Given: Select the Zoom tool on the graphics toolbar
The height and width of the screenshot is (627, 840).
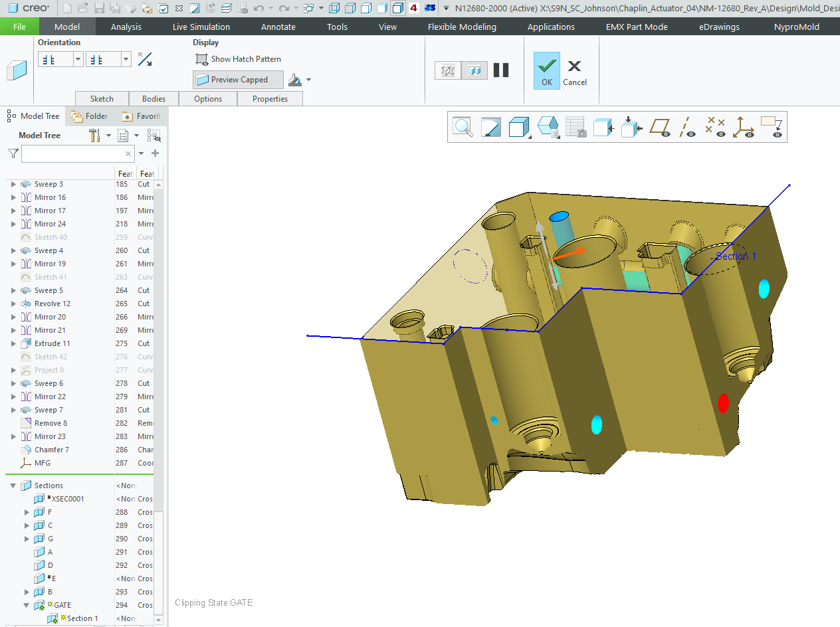Looking at the screenshot, I should pyautogui.click(x=463, y=126).
